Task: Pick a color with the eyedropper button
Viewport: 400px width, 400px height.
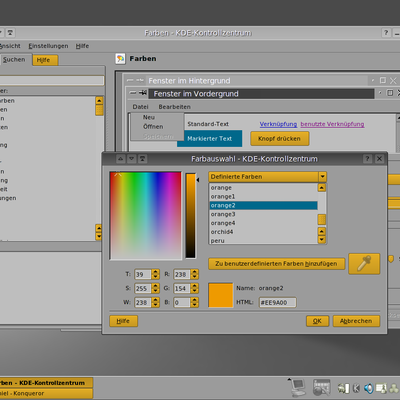Action: coord(364,264)
